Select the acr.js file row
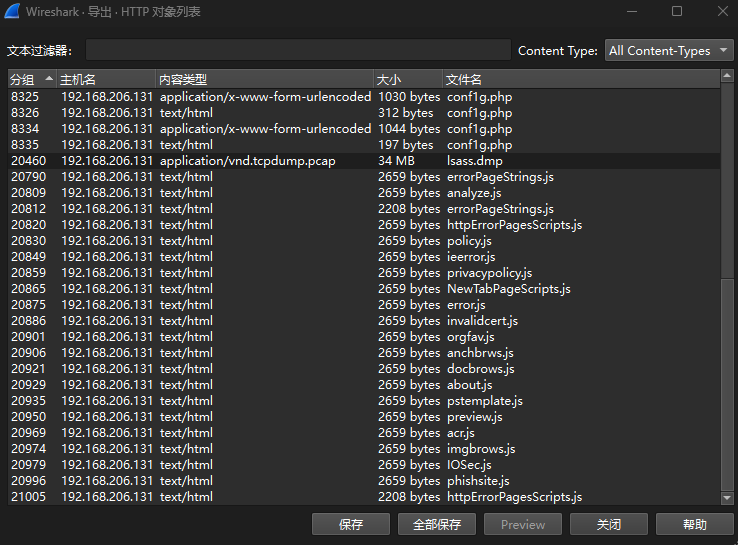738x545 pixels. [364, 433]
